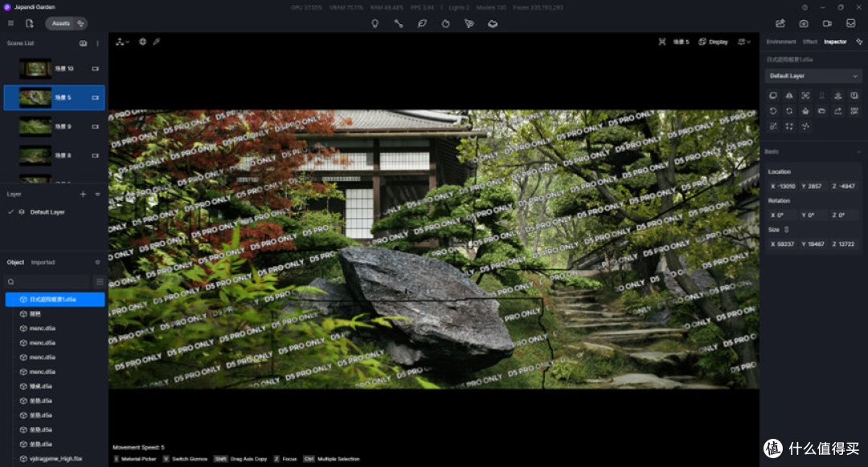Switch to the Object tab
The image size is (868, 467).
pyautogui.click(x=15, y=262)
